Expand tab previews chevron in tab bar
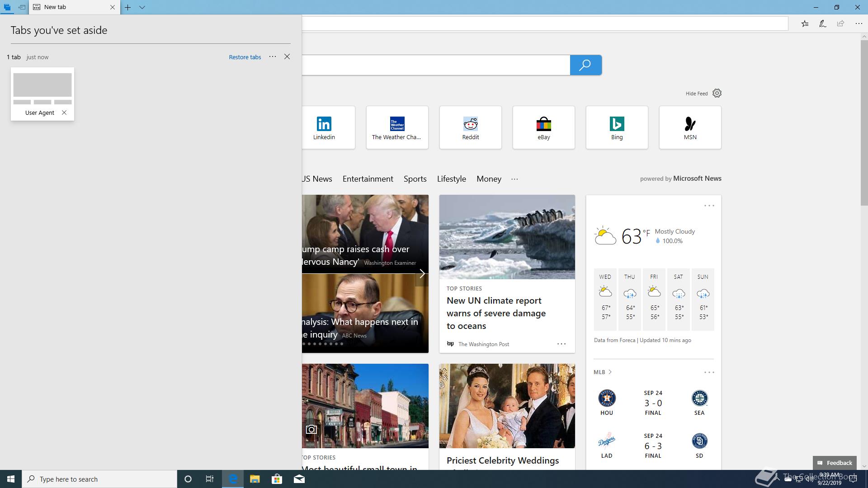 142,7
